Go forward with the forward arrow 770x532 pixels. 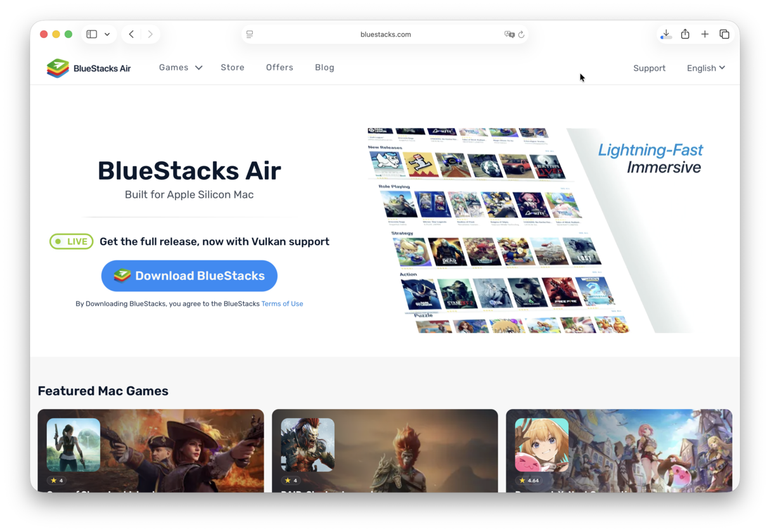150,34
